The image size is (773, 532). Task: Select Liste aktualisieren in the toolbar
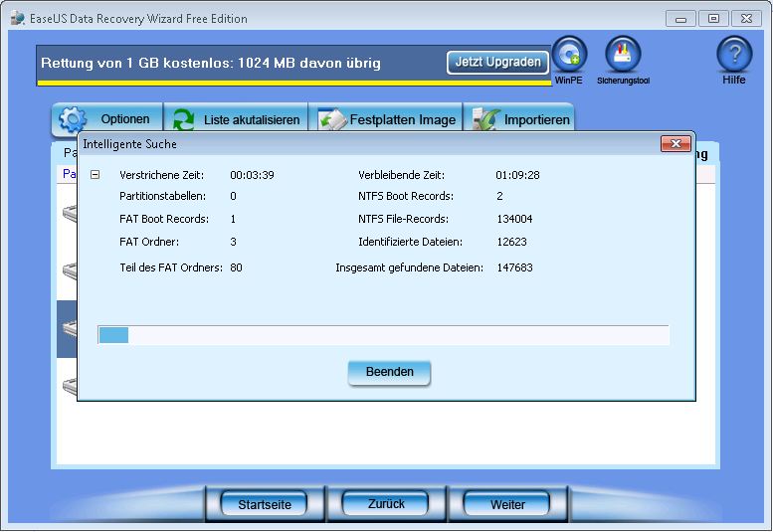[251, 120]
